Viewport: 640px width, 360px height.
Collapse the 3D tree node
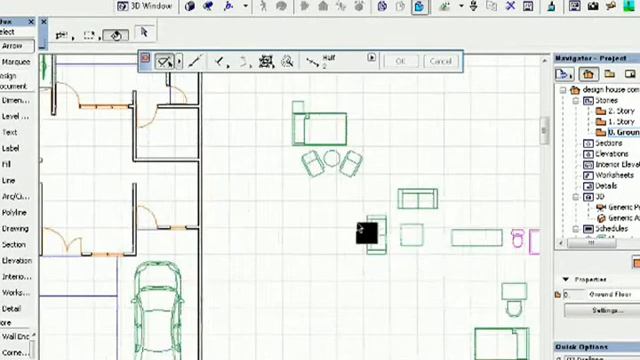click(x=576, y=197)
